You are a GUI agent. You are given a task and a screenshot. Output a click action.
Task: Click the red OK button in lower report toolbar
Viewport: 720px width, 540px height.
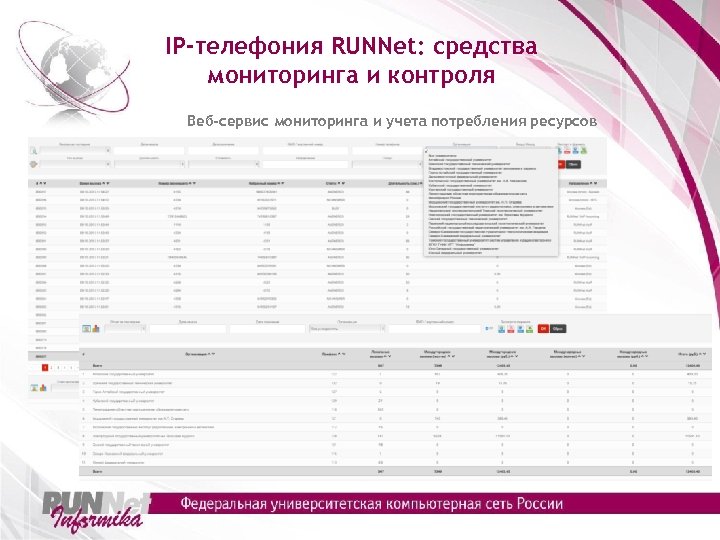pos(543,329)
